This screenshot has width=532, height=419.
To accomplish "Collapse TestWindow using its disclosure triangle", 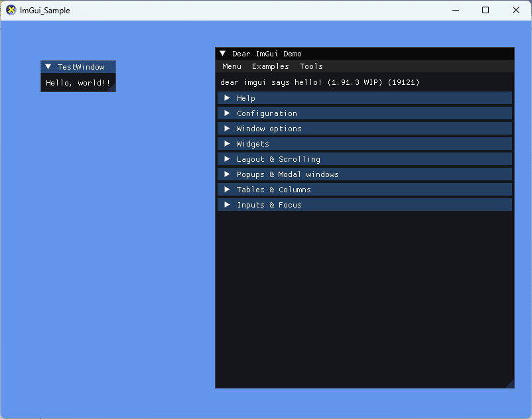I will 47,66.
